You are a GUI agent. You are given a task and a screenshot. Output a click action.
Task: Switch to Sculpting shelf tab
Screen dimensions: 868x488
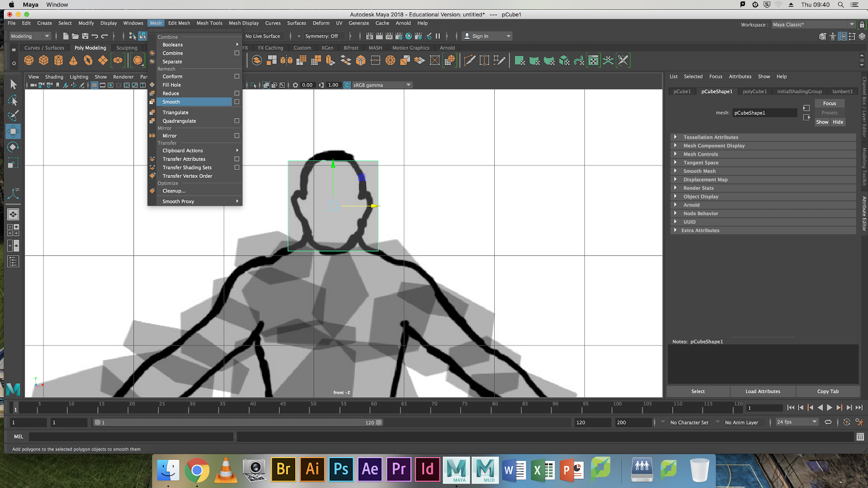coord(127,48)
